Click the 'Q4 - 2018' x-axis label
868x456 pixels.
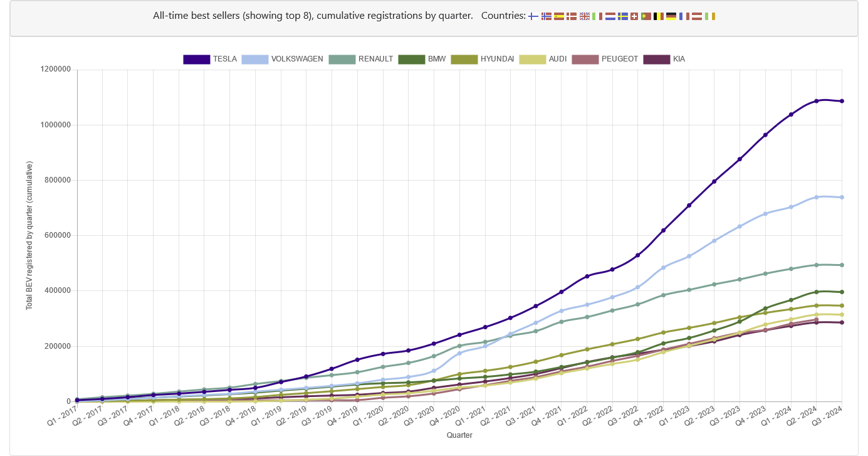[243, 415]
